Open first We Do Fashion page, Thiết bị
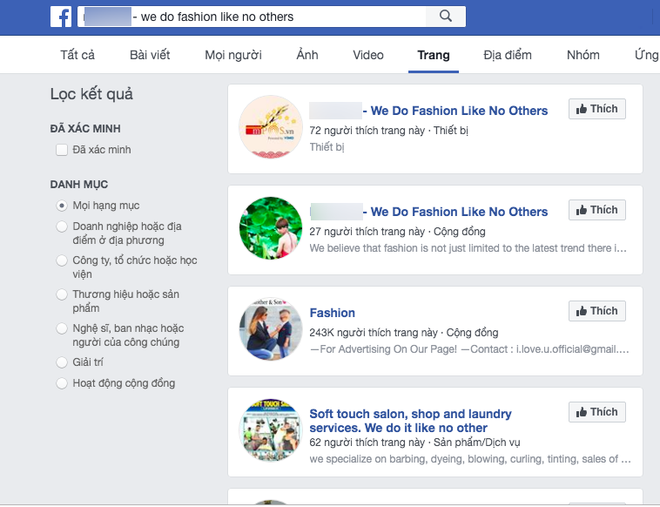This screenshot has width=660, height=507. point(428,111)
